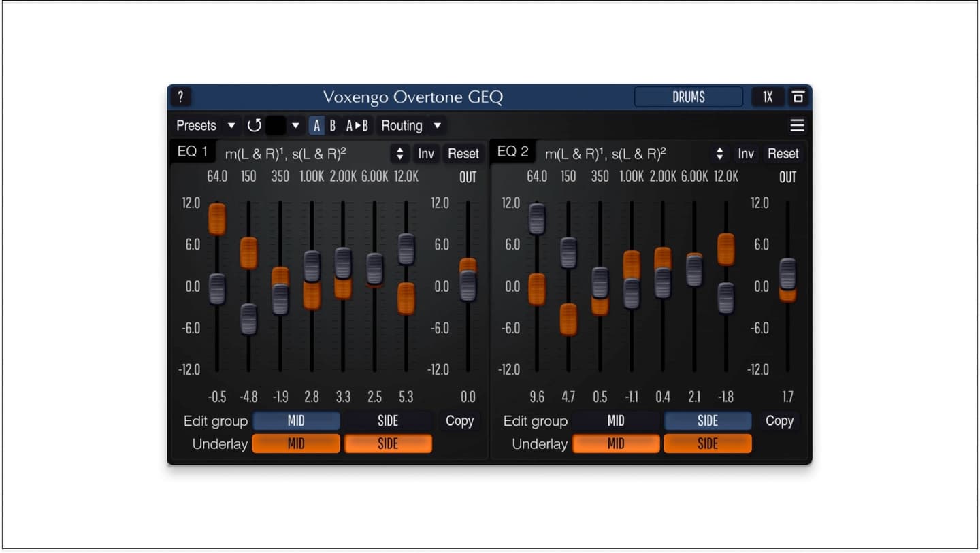The height and width of the screenshot is (553, 980).
Task: Click the EQ 2 150 Hz gray fader knob
Action: [x=568, y=253]
